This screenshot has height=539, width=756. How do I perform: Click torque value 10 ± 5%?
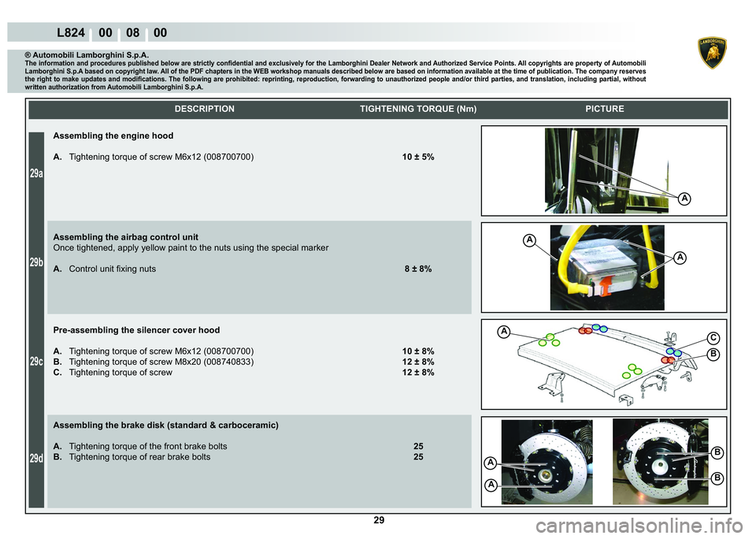tap(418, 157)
